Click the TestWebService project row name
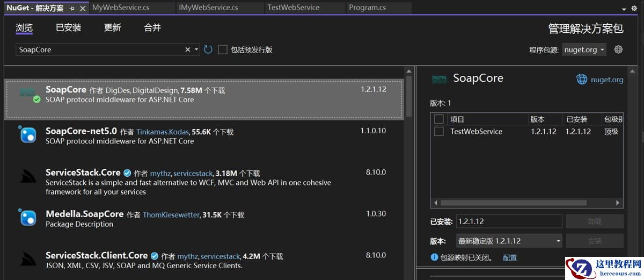Screen dimensions: 644x280 coord(476,131)
